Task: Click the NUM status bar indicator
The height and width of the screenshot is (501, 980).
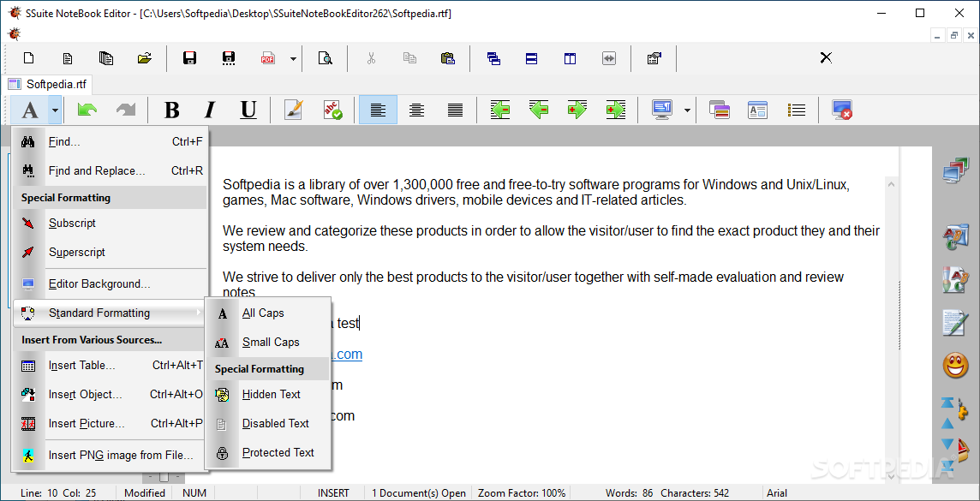Action: 194,493
